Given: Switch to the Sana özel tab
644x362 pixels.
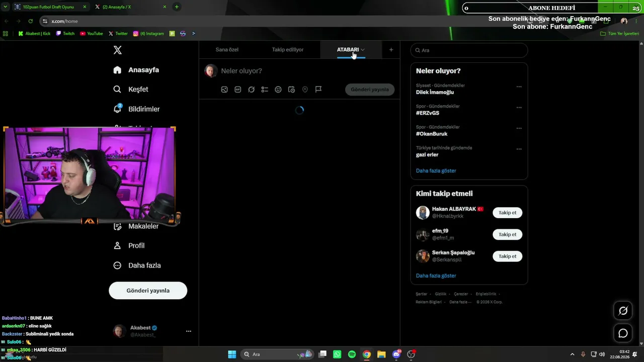Looking at the screenshot, I should pos(227,50).
